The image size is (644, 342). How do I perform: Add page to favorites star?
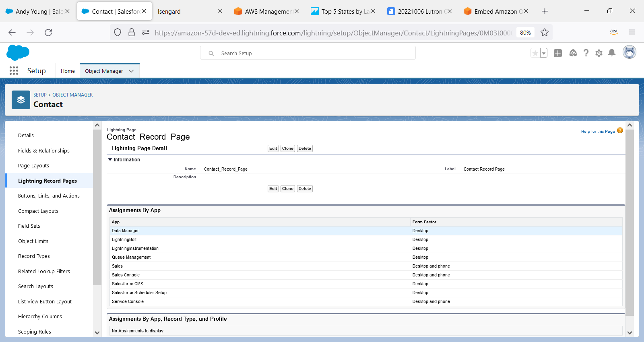click(535, 53)
